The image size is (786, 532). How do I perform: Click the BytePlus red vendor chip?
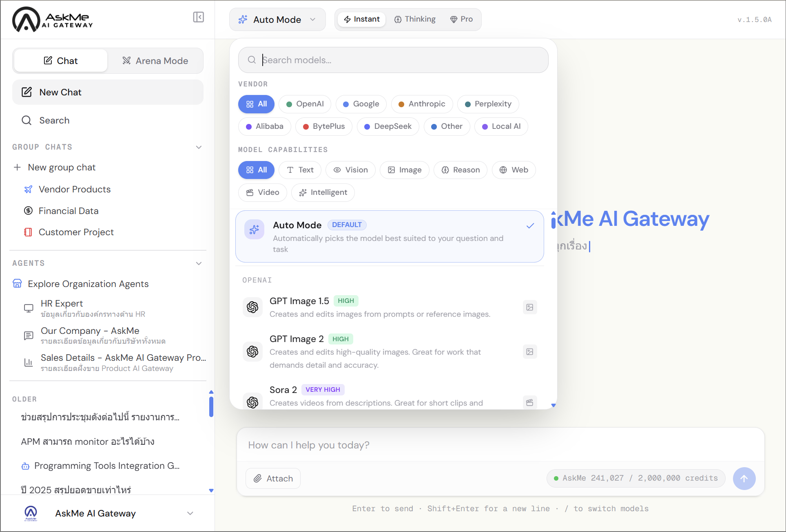coord(324,126)
